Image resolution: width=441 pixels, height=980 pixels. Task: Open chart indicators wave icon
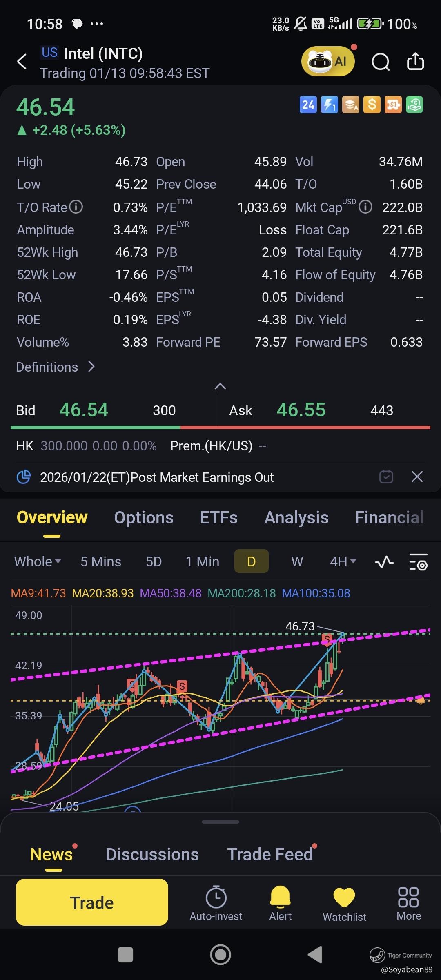coord(384,562)
